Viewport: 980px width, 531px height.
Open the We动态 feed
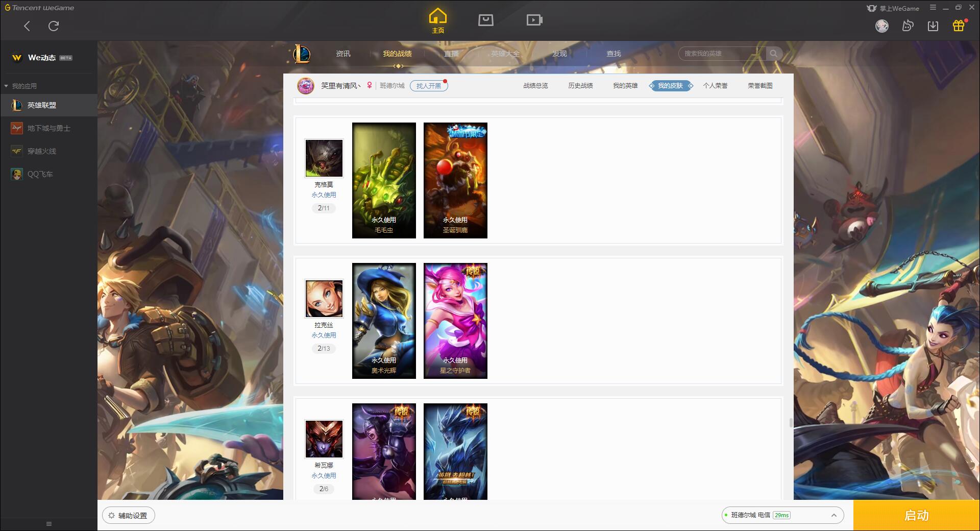point(42,58)
